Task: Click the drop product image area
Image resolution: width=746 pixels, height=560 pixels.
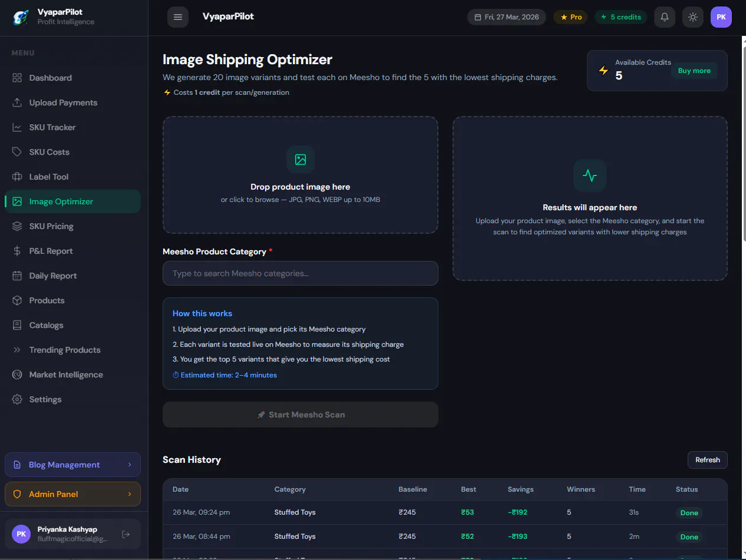Action: click(301, 175)
